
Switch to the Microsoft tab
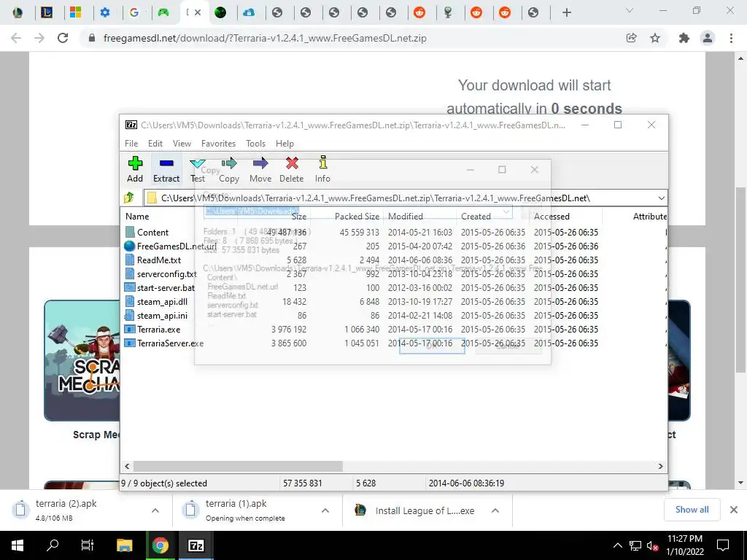(75, 12)
